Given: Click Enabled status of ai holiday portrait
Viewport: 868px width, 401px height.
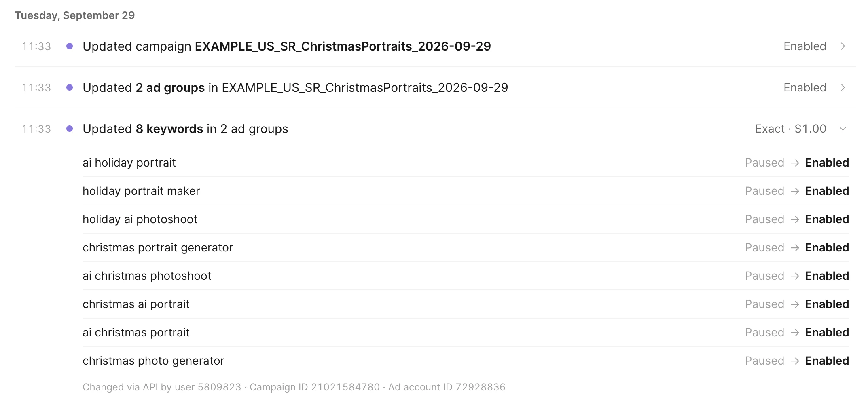Looking at the screenshot, I should [827, 163].
